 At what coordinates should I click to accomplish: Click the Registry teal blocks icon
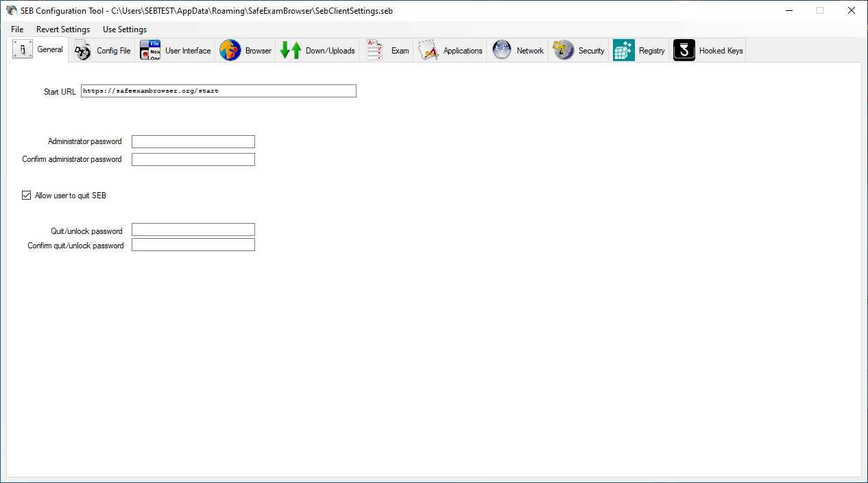pos(624,50)
